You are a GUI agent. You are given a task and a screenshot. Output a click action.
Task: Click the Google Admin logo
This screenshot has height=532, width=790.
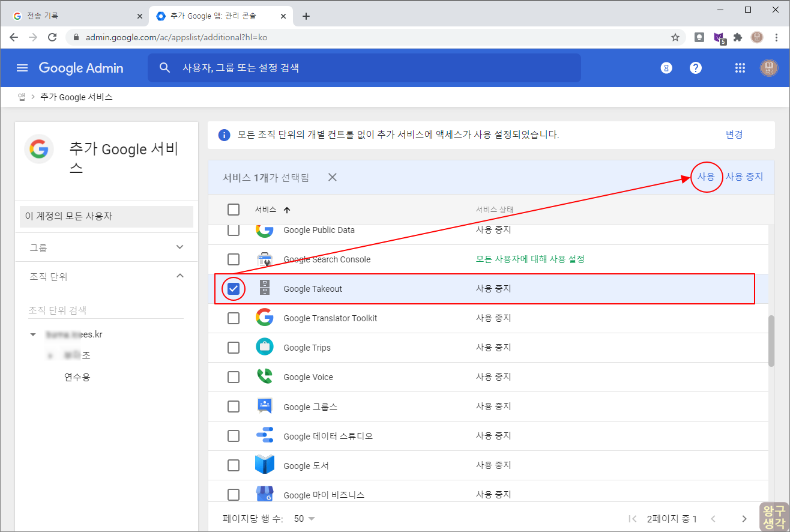click(81, 68)
